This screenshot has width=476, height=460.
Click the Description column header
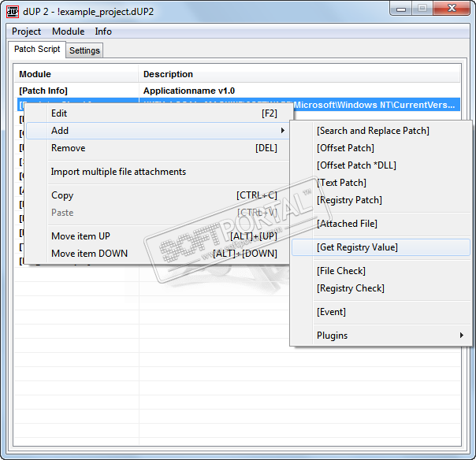168,74
